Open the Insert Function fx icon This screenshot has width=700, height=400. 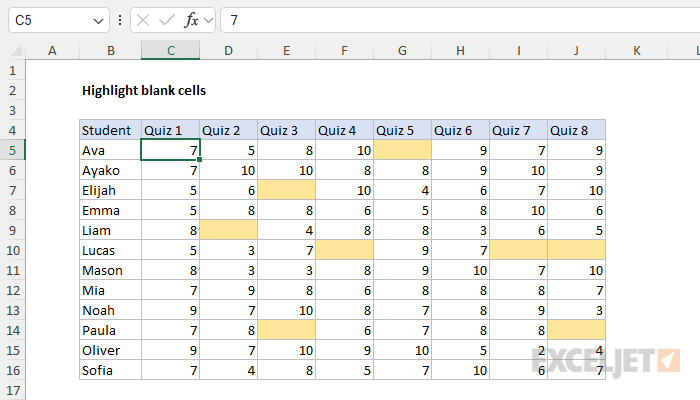pyautogui.click(x=191, y=20)
